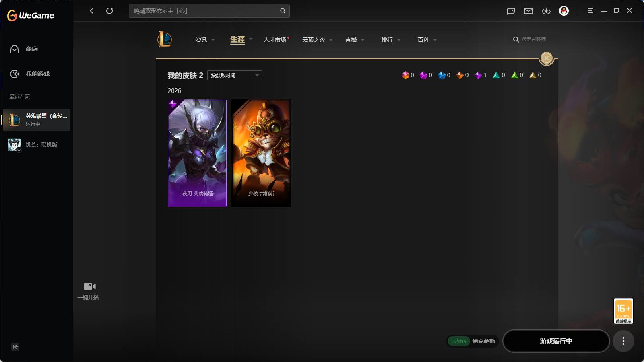Expand the 资讯 menu arrow
The height and width of the screenshot is (362, 644).
[213, 40]
